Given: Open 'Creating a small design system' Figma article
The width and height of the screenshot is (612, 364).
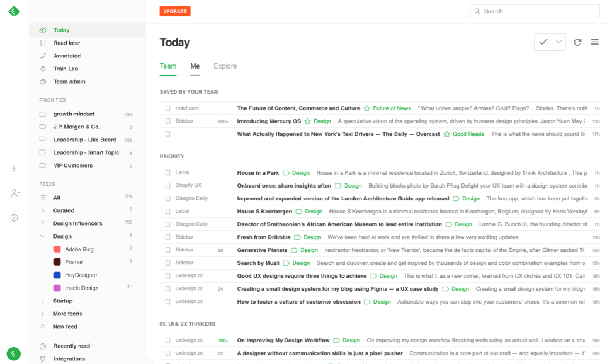Looking at the screenshot, I should pos(338,289).
